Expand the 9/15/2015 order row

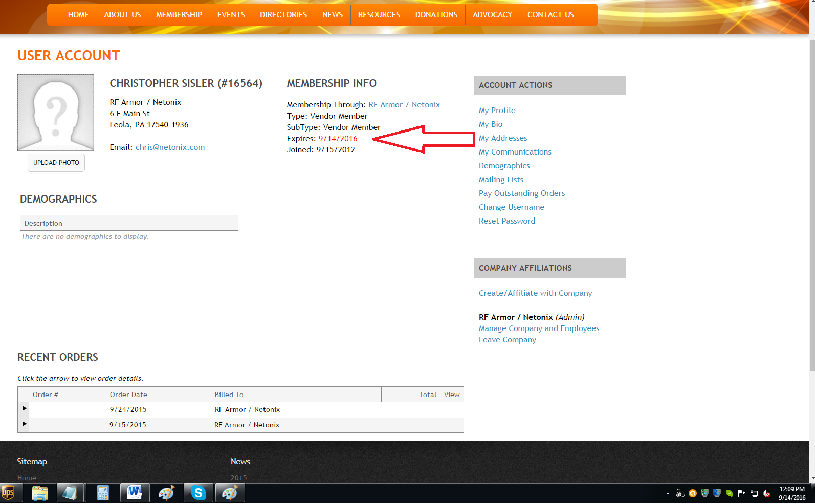(x=24, y=424)
